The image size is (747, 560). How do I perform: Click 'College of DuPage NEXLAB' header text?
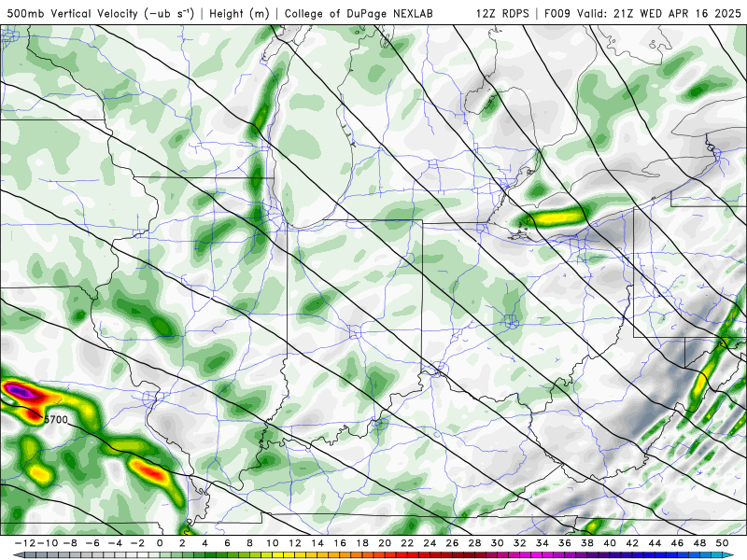(359, 14)
